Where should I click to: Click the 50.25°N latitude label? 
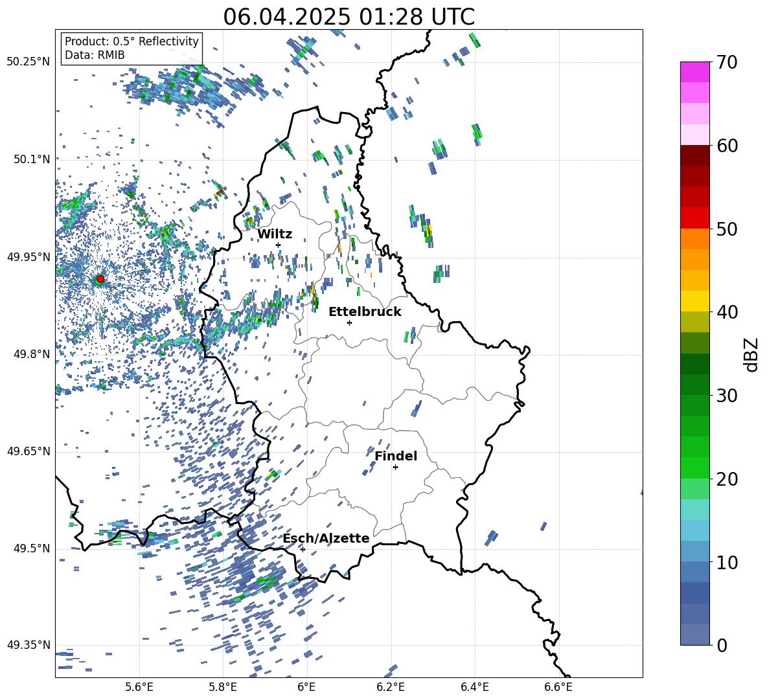pos(29,62)
